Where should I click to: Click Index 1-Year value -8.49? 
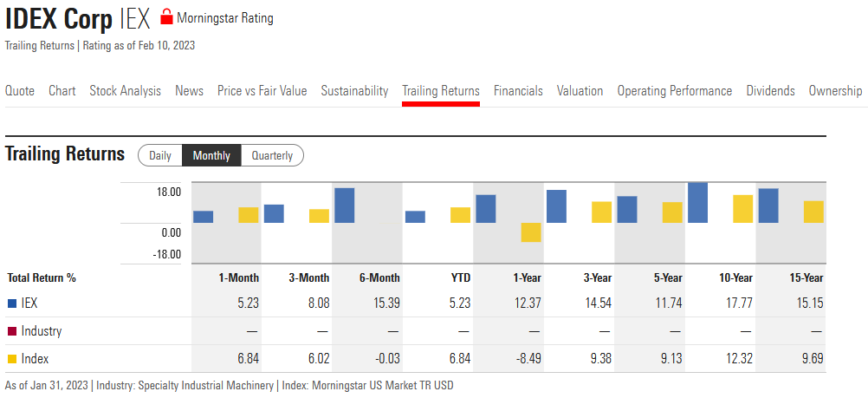point(528,359)
